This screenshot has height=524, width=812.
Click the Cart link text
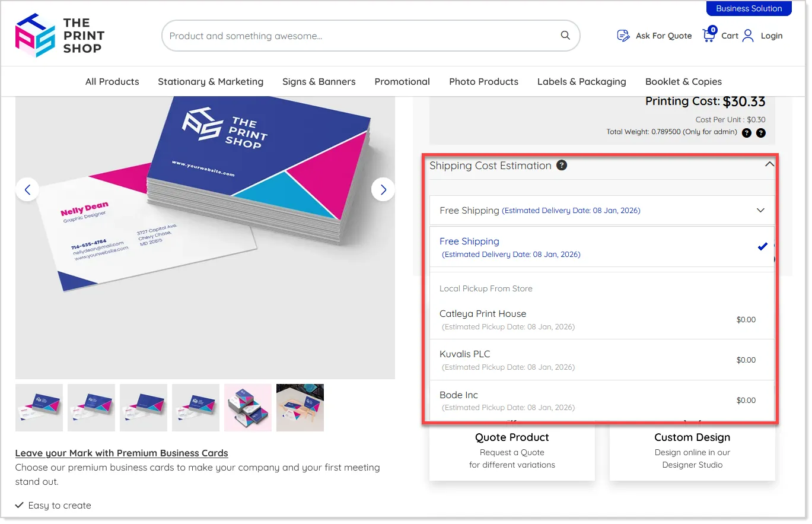tap(730, 36)
